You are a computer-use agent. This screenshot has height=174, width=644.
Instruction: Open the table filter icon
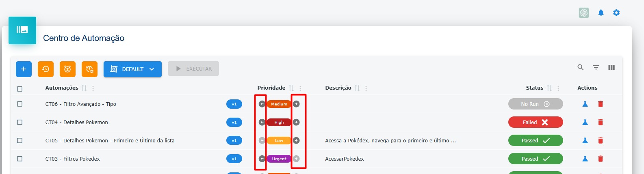pyautogui.click(x=596, y=67)
